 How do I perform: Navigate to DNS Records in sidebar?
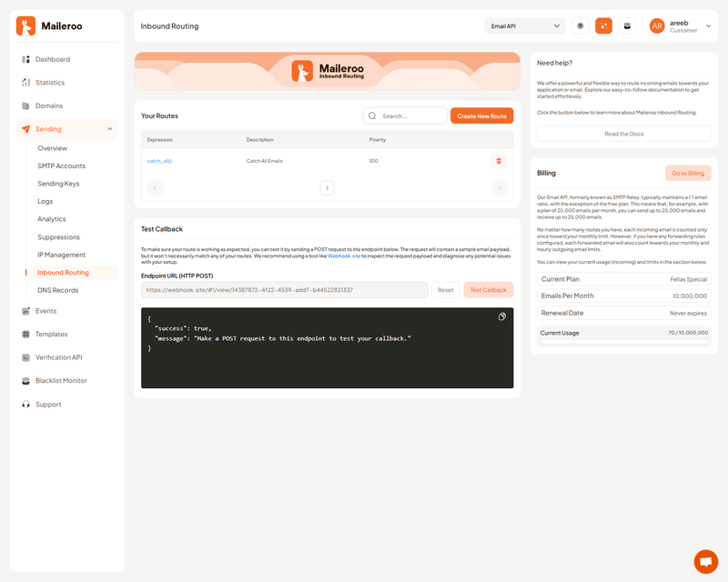pyautogui.click(x=58, y=290)
